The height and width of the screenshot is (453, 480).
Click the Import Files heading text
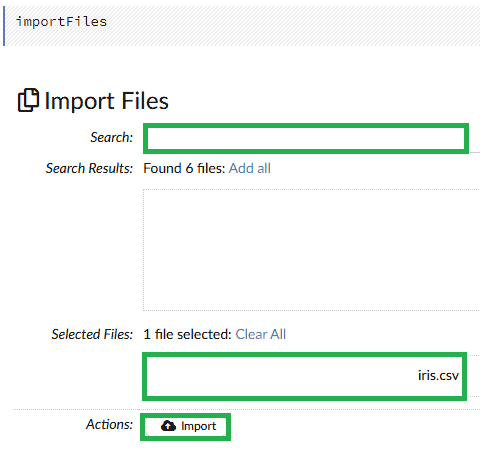click(106, 101)
